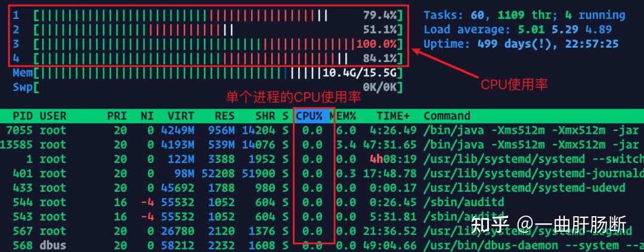Click the SHR value 51900
The image size is (644, 252).
[x=258, y=174]
